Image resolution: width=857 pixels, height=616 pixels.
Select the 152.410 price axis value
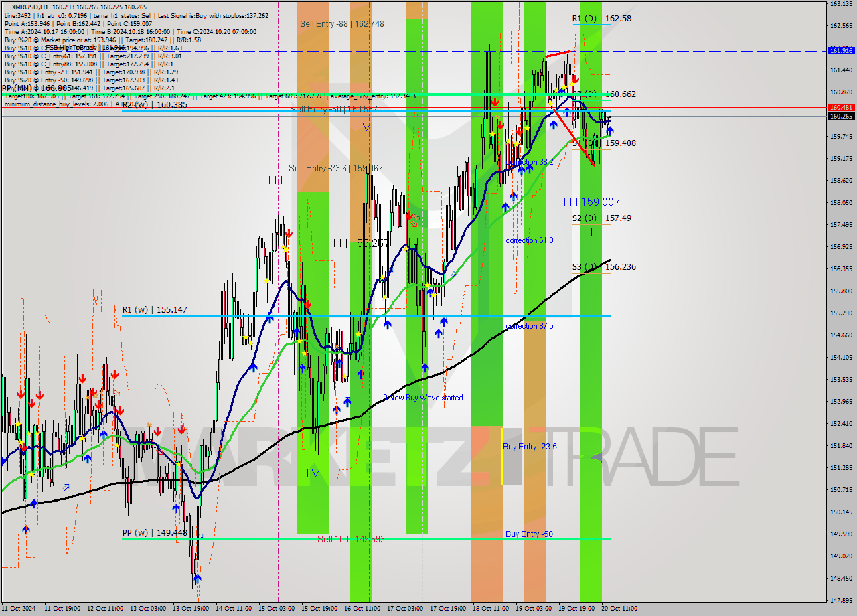pyautogui.click(x=841, y=424)
